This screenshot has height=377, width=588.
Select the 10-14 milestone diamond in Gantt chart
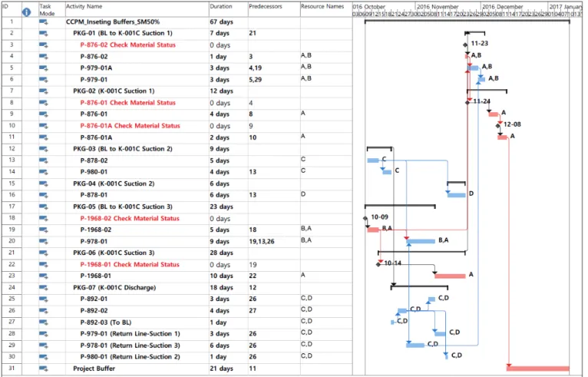coord(378,264)
